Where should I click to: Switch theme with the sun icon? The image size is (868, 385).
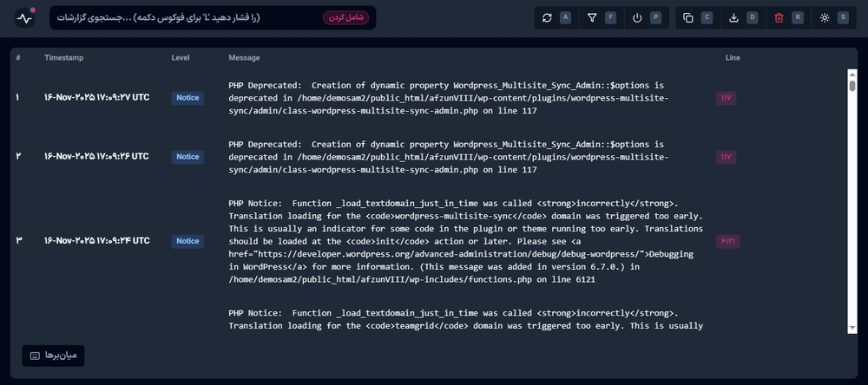tap(825, 17)
